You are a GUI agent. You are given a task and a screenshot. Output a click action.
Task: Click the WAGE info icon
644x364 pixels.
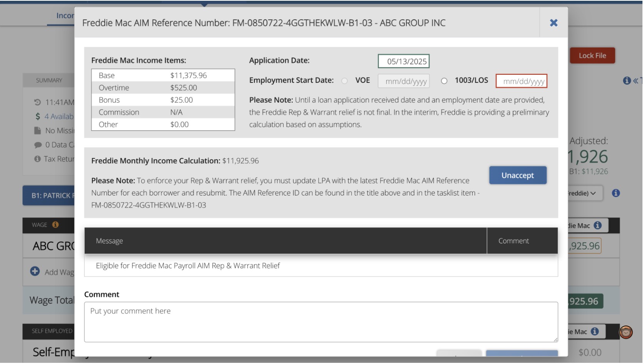[55, 225]
